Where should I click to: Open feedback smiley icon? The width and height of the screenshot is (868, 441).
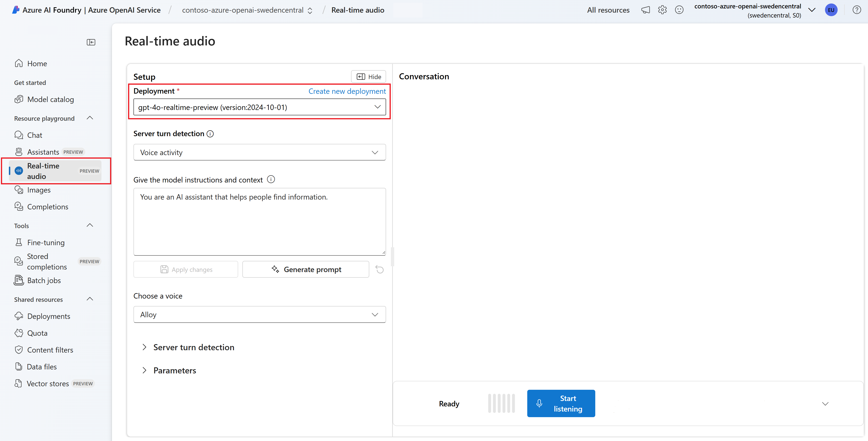[x=679, y=10]
